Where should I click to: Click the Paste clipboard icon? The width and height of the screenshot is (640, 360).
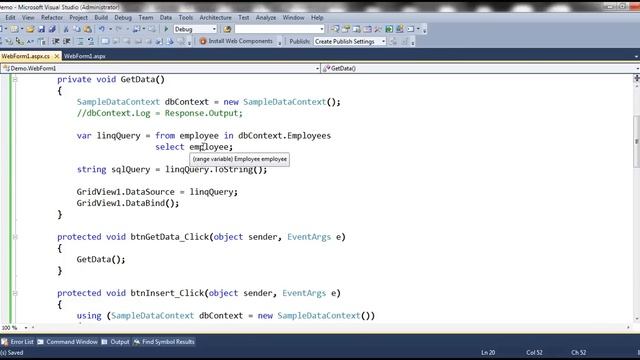(x=88, y=29)
